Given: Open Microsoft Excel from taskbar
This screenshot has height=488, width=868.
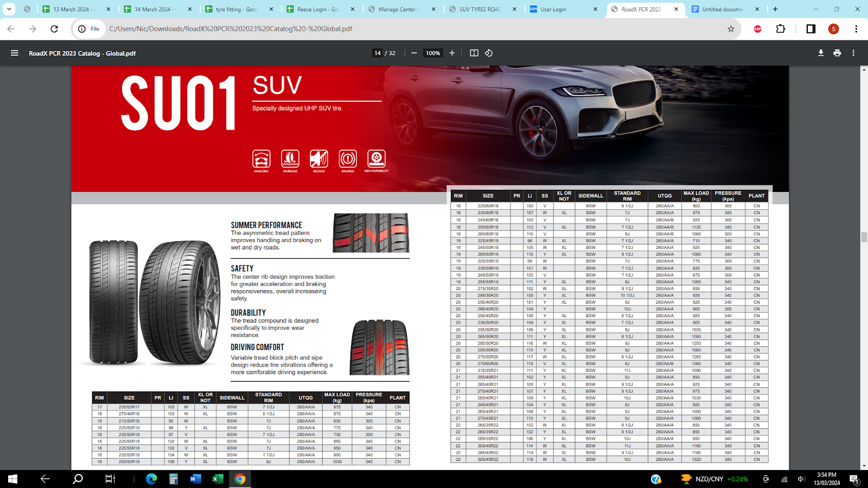Looking at the screenshot, I should point(218,479).
